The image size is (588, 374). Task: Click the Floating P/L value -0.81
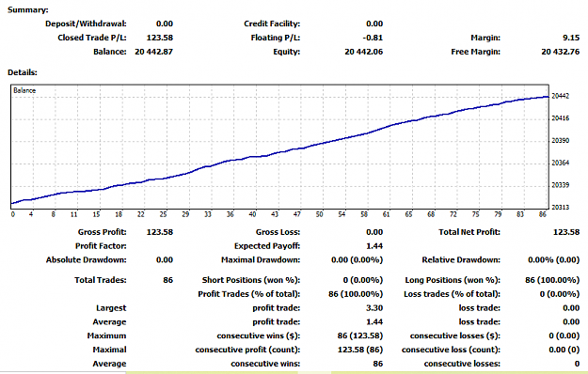coord(373,38)
